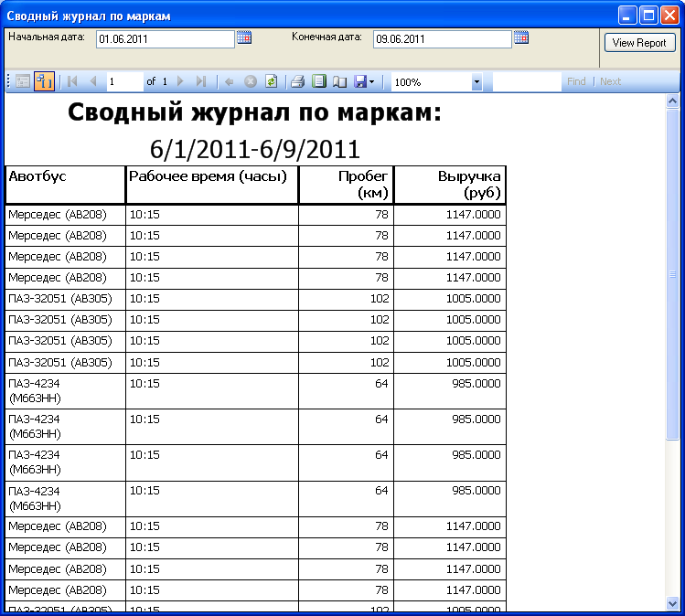Click the Конечная дата input field
The width and height of the screenshot is (685, 616).
(x=442, y=39)
